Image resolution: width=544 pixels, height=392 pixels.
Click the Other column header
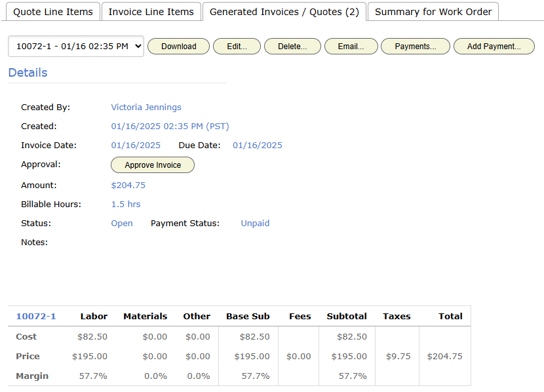[197, 317]
